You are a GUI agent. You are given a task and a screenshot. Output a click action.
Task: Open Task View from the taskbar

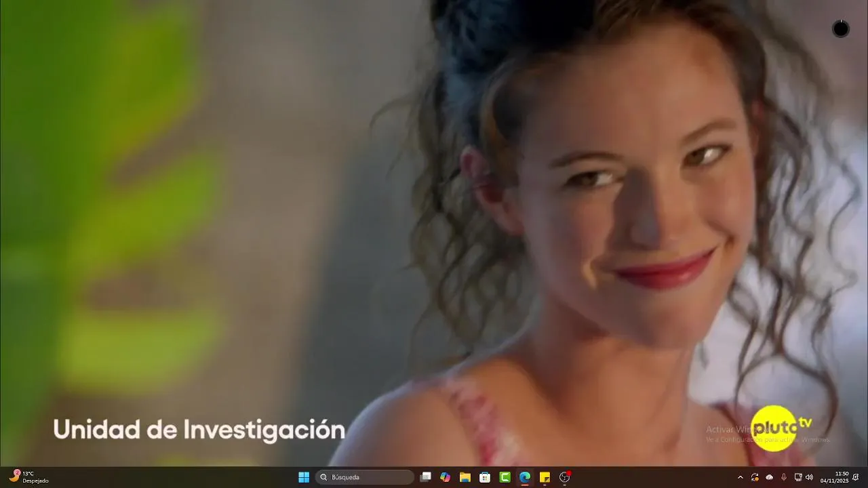point(425,477)
